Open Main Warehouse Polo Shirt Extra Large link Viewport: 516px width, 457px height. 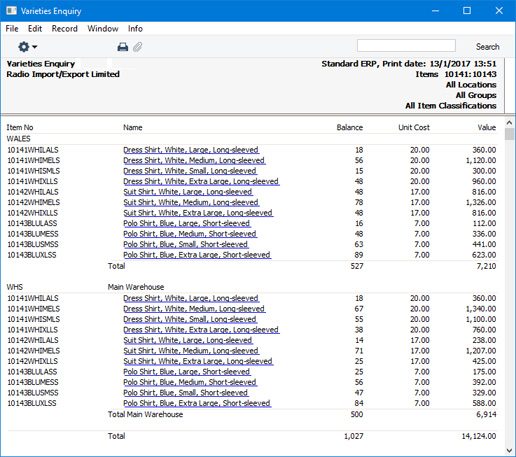tap(197, 403)
